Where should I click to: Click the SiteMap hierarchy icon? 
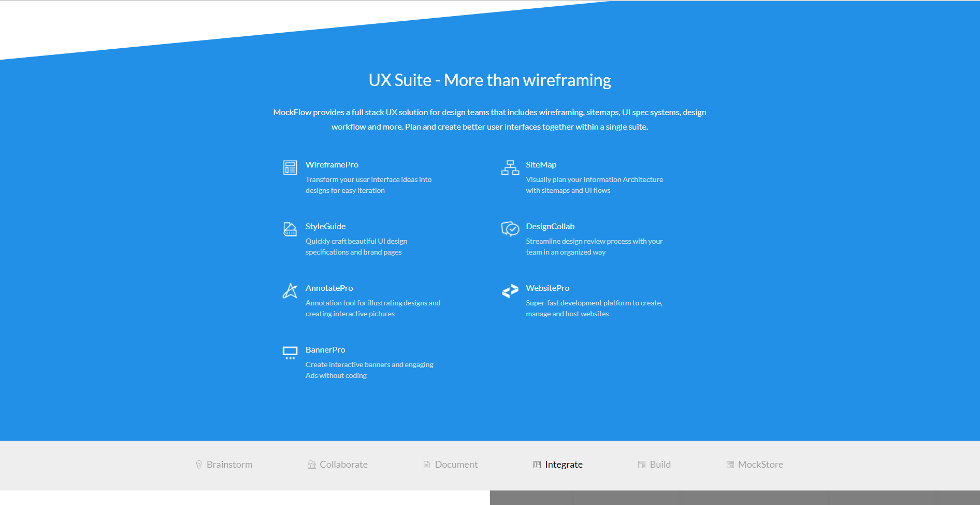point(510,167)
